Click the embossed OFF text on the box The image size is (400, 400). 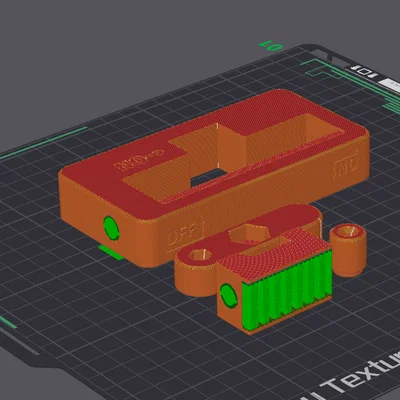click(186, 233)
